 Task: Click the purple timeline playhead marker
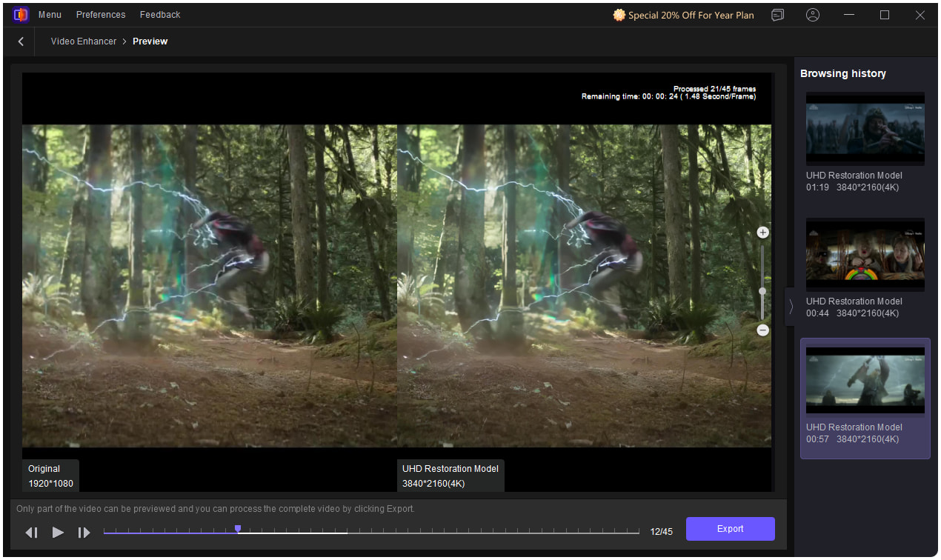(238, 529)
